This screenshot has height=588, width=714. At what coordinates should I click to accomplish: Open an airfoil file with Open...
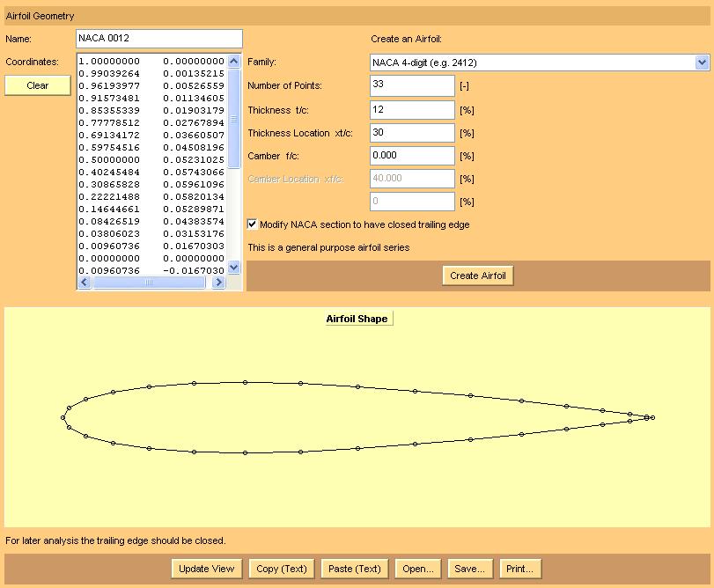418,569
